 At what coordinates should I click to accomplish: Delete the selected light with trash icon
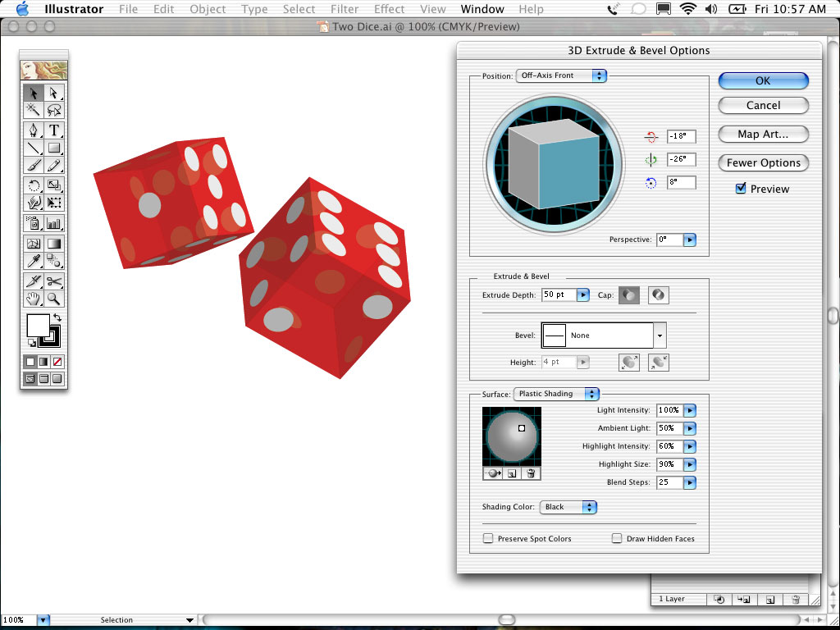[531, 473]
